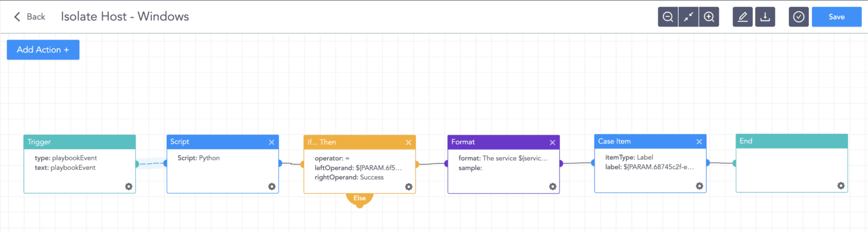
Task: Open gear settings on Case Item node
Action: pos(699,186)
